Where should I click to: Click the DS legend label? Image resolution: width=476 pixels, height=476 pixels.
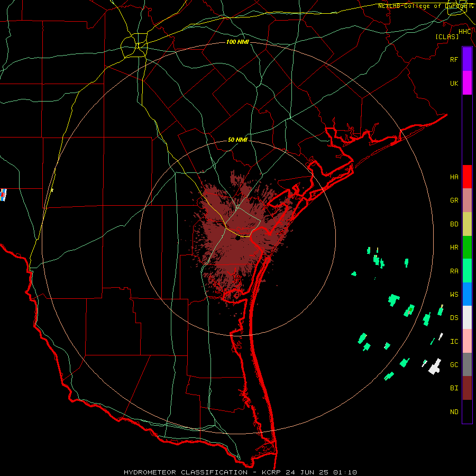tap(454, 318)
